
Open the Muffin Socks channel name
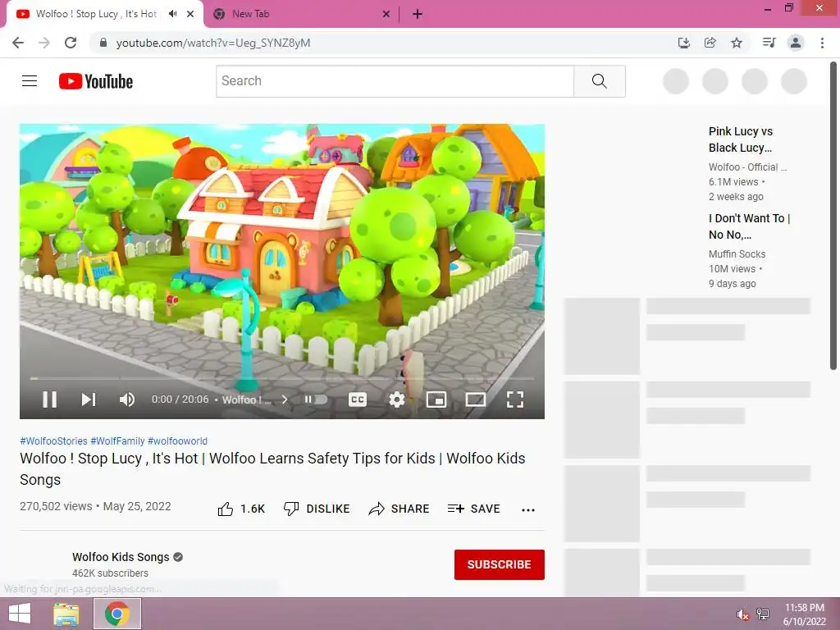coord(737,254)
